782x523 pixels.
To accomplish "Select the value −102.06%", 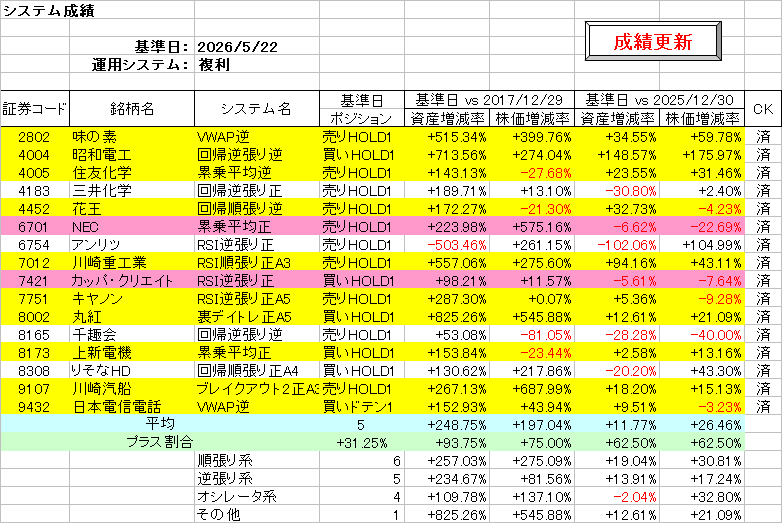I will pyautogui.click(x=617, y=245).
